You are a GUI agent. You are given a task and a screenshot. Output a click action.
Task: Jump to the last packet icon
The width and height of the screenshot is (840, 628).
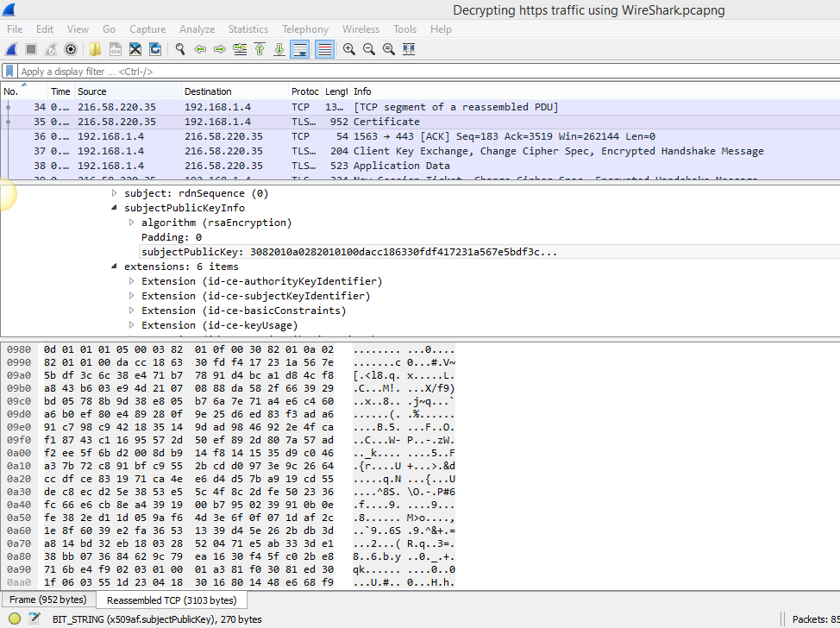[x=279, y=49]
